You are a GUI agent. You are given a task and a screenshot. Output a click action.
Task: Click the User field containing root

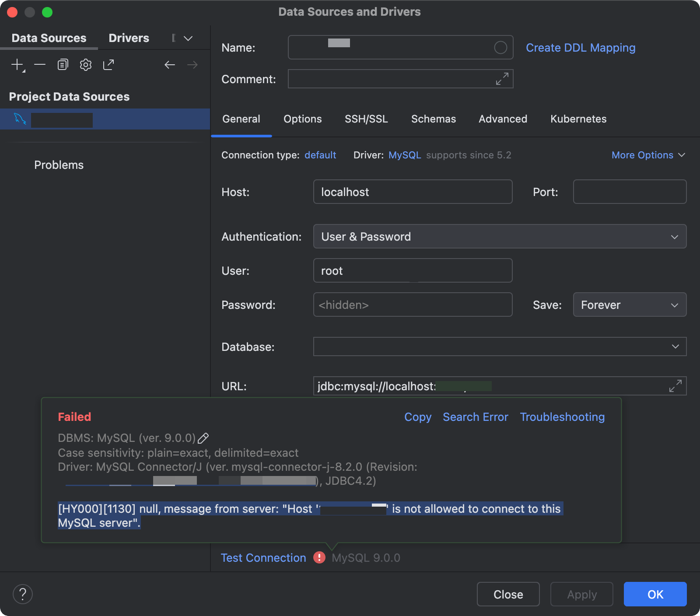pos(413,270)
